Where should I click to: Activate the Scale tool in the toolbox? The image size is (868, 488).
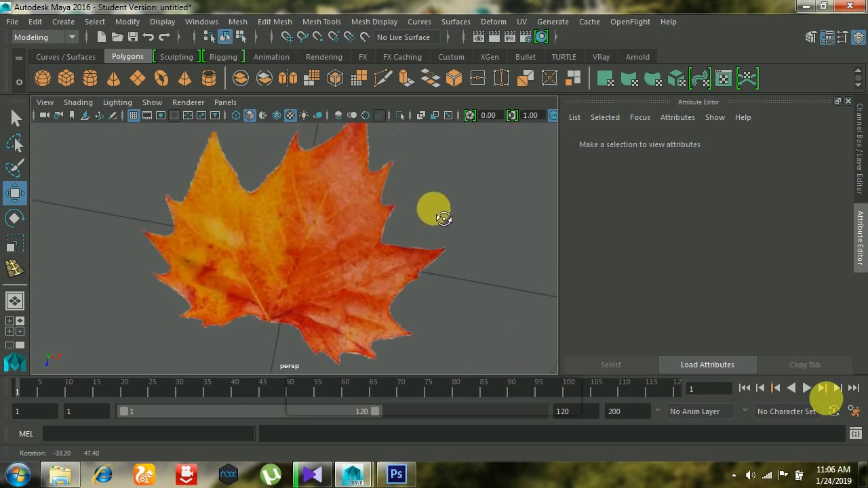[15, 243]
